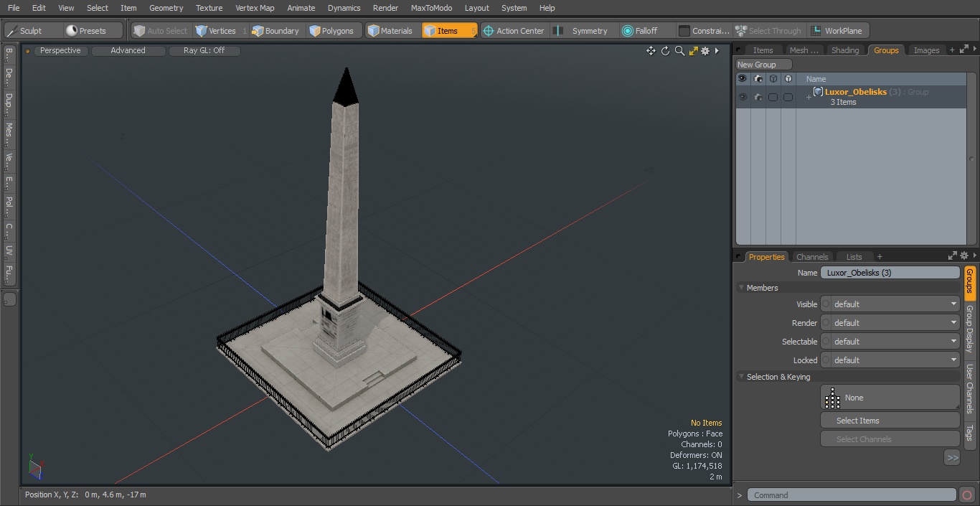Click the double-arrow more button
The width and height of the screenshot is (980, 506).
click(x=952, y=458)
